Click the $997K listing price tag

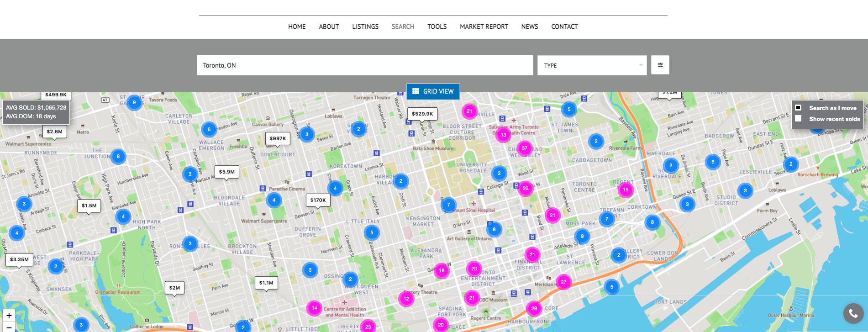point(278,138)
